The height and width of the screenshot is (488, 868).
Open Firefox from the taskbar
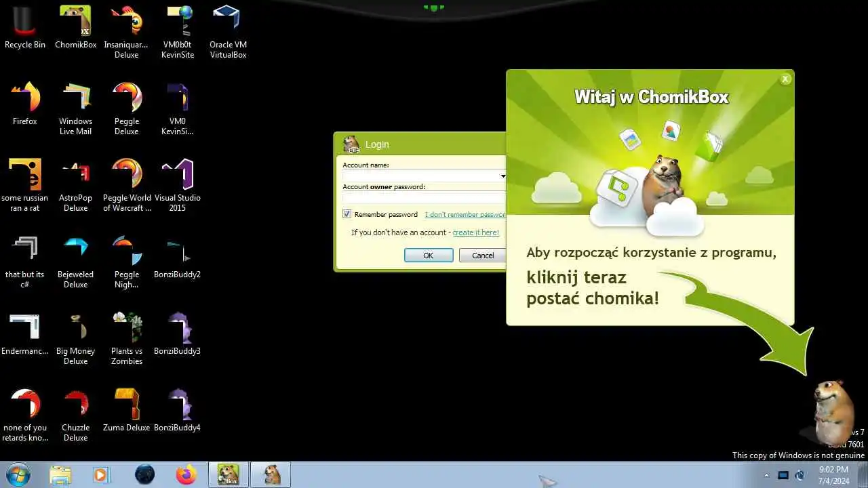coord(185,475)
